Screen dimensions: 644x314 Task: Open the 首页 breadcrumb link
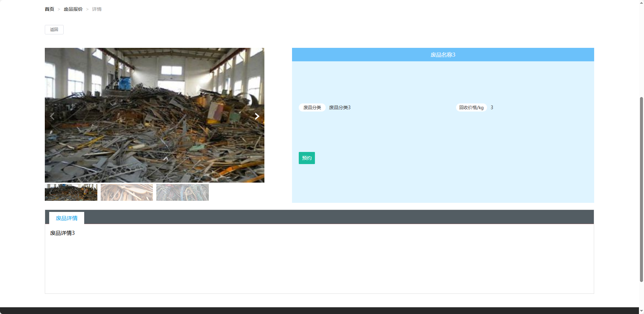pos(50,9)
